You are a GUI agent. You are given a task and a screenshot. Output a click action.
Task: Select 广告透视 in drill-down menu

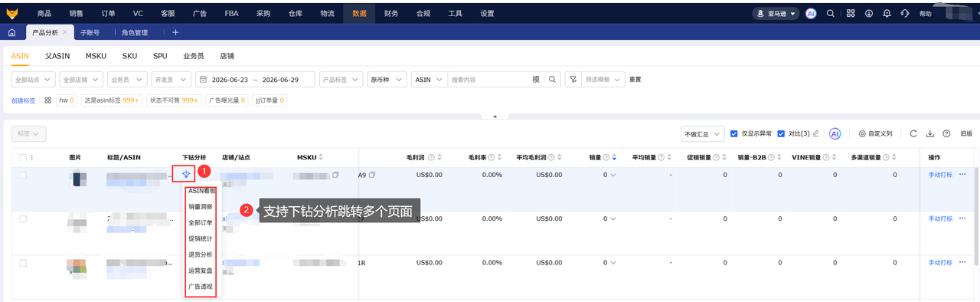pyautogui.click(x=201, y=287)
